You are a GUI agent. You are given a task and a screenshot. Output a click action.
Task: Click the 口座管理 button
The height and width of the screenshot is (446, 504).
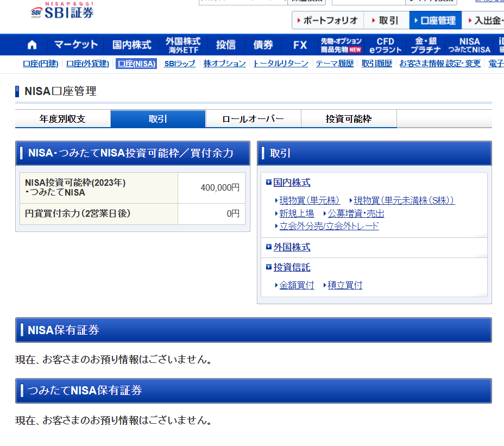pyautogui.click(x=435, y=20)
